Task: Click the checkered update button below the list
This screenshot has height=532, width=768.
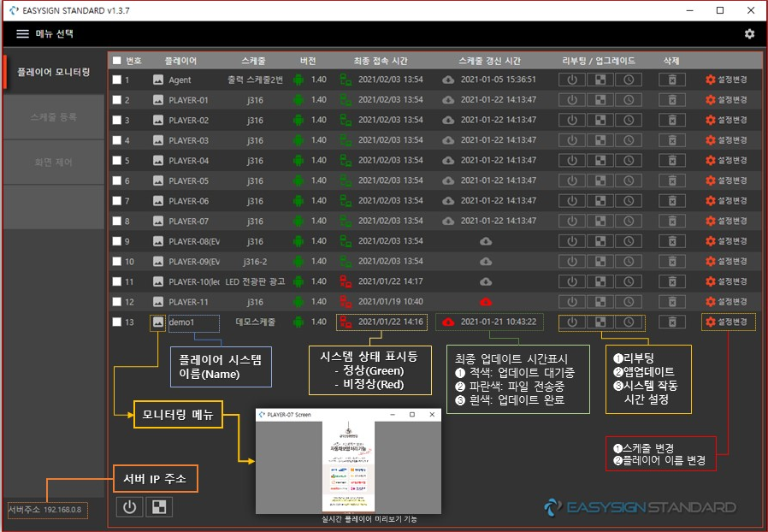Action: [x=159, y=507]
